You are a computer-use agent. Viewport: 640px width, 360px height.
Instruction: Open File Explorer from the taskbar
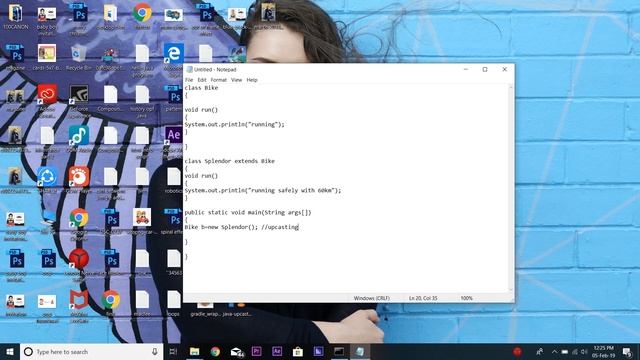coord(194,351)
